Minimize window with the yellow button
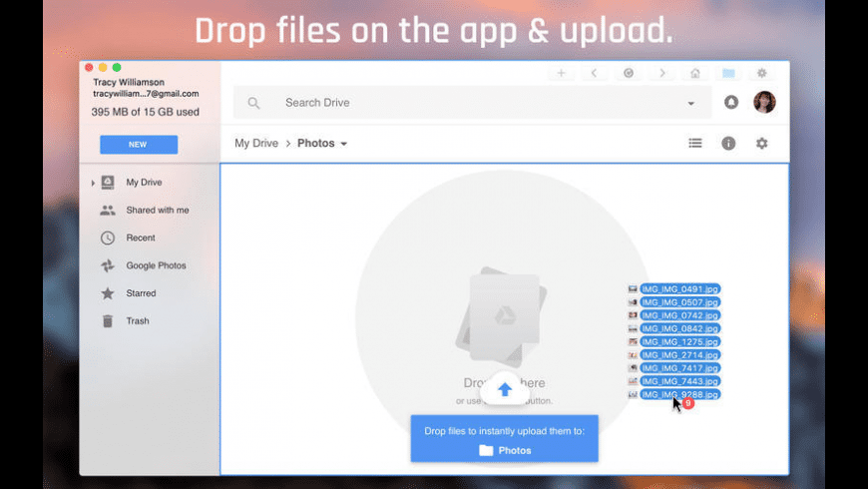 (x=103, y=68)
